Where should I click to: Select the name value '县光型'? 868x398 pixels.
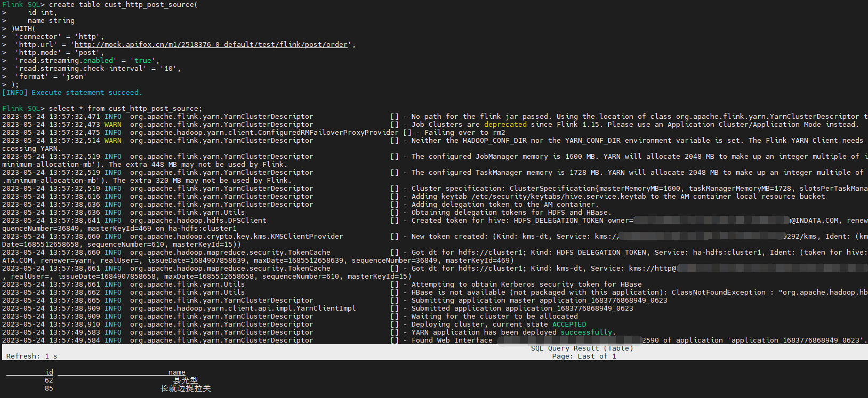tap(186, 380)
